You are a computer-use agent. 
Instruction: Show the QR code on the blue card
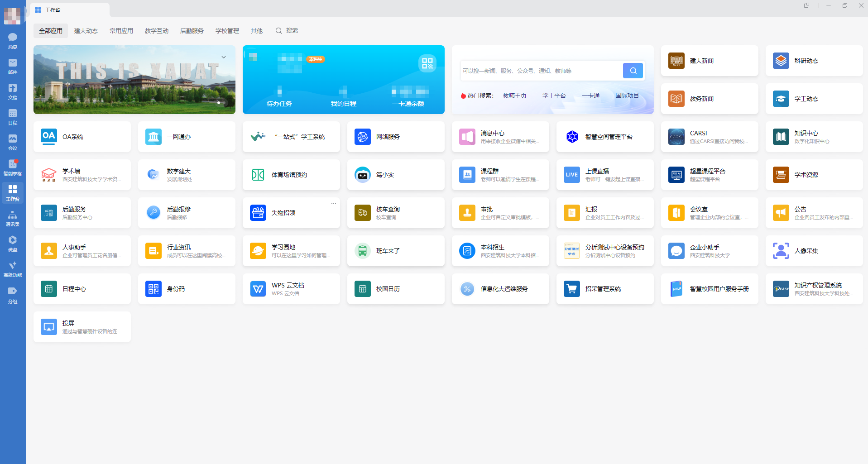pyautogui.click(x=427, y=63)
